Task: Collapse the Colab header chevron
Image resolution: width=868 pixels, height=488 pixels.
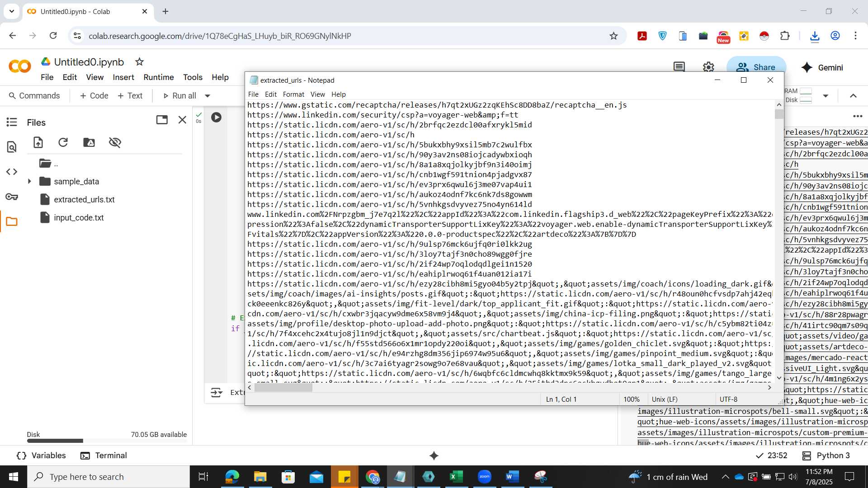Action: click(853, 96)
